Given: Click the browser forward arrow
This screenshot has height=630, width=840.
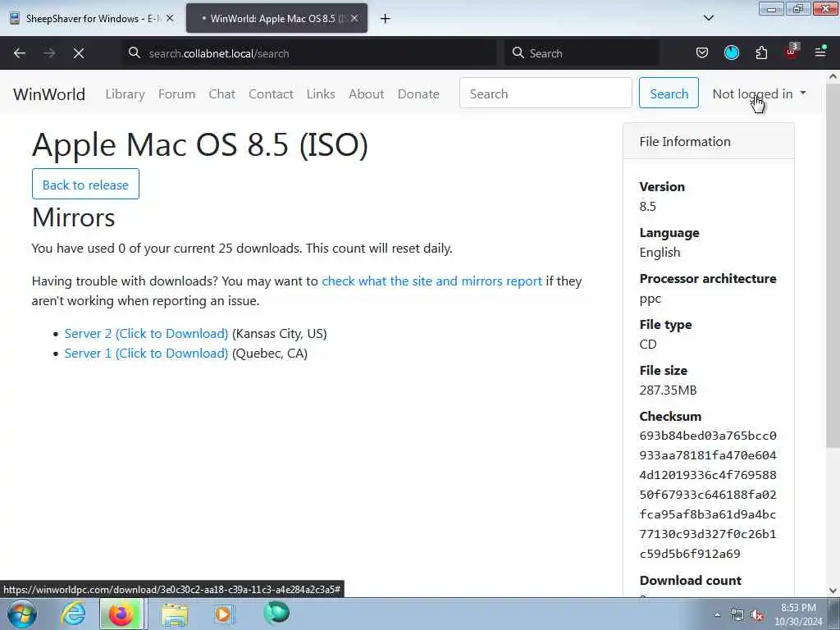Looking at the screenshot, I should coord(49,53).
